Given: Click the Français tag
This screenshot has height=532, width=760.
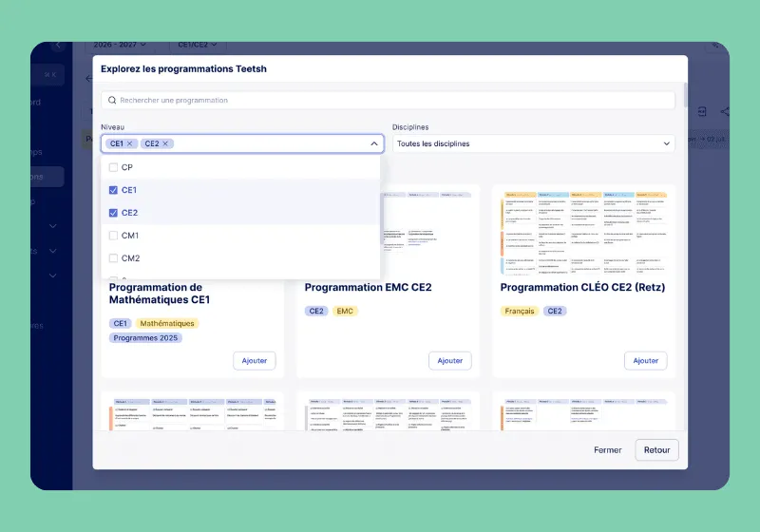Looking at the screenshot, I should pos(519,311).
